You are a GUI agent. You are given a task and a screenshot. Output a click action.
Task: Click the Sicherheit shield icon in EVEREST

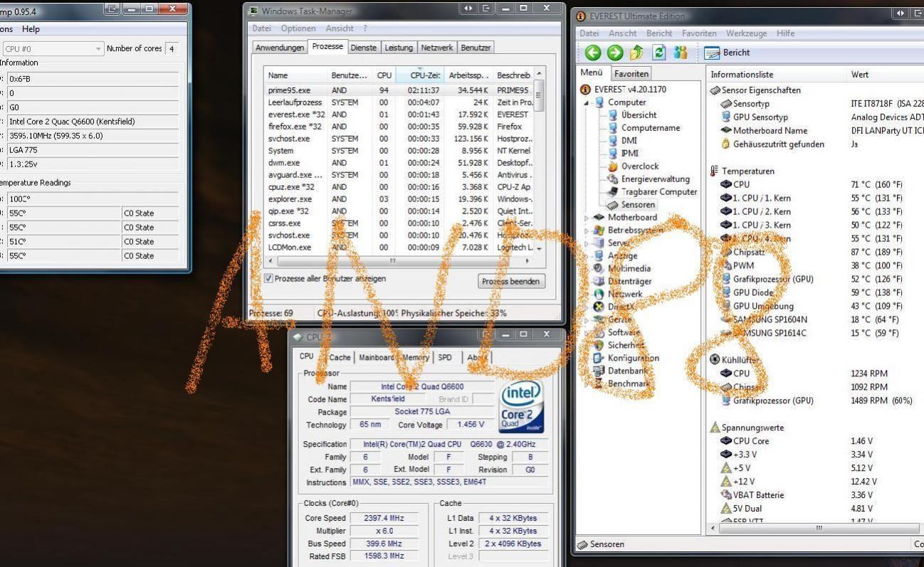(x=599, y=345)
